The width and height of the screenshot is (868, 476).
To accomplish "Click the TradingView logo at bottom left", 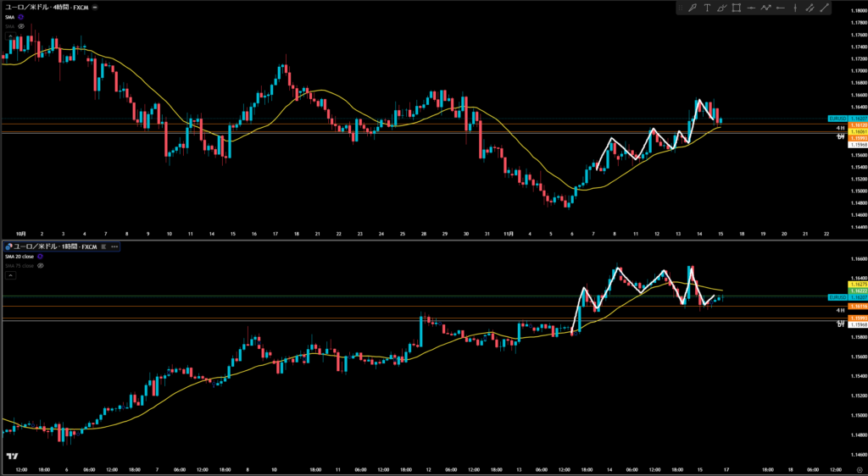I will point(13,456).
